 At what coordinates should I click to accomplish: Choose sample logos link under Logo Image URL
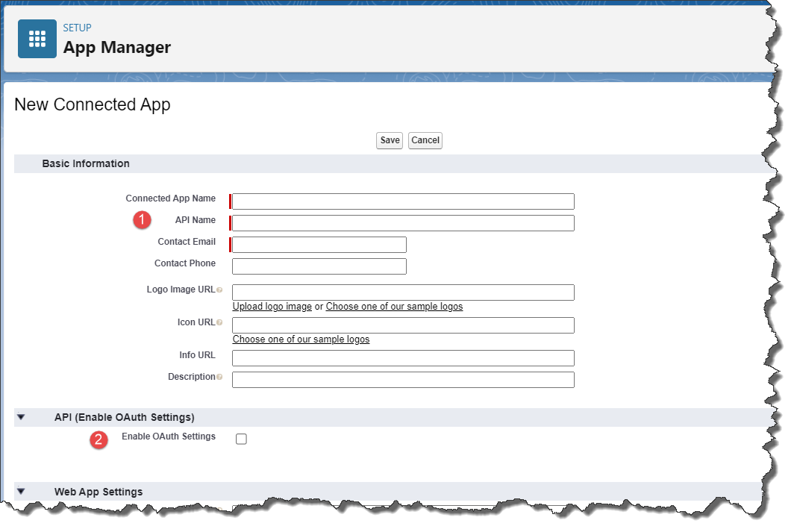pos(394,307)
